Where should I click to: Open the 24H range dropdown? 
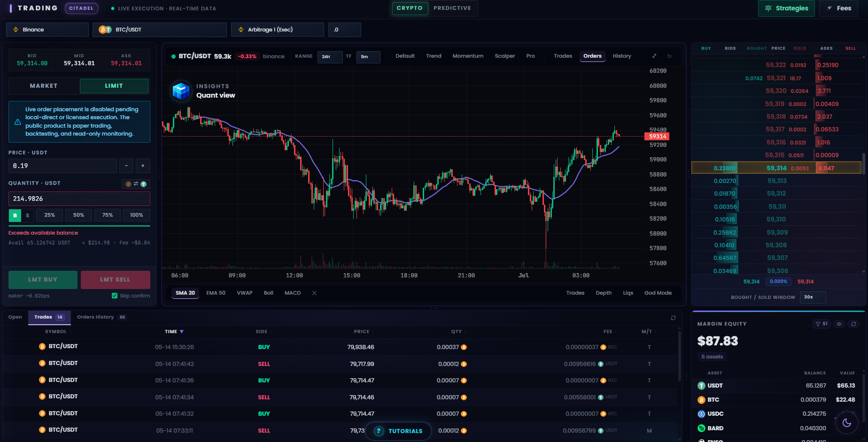330,57
